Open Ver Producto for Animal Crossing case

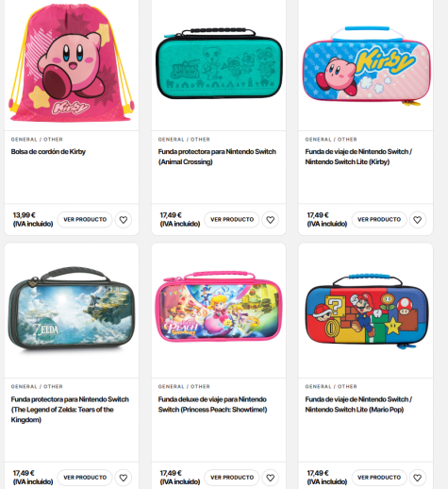[232, 220]
